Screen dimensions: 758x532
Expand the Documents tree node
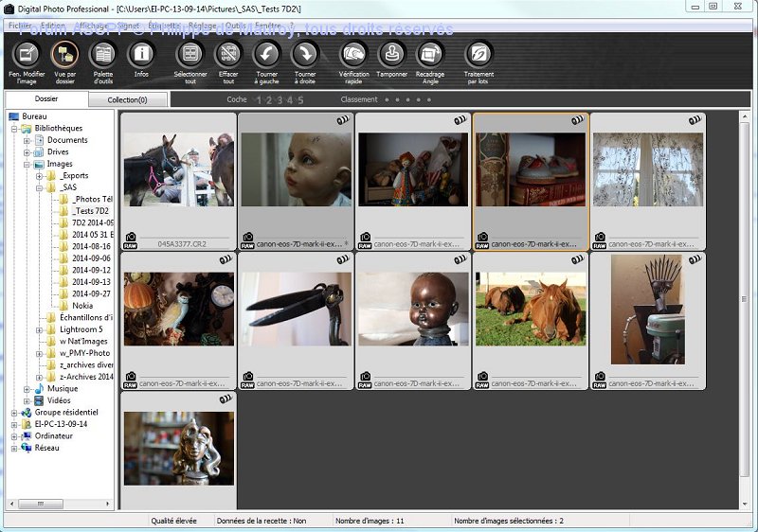click(27, 140)
